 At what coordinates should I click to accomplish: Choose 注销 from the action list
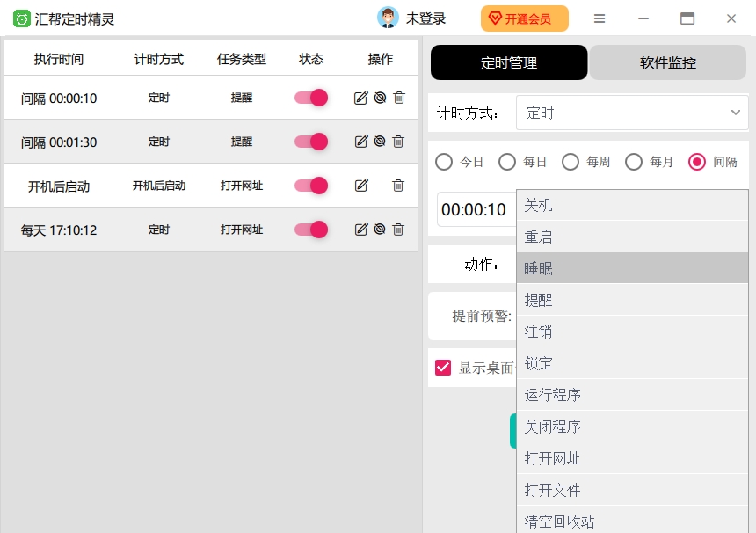(632, 332)
